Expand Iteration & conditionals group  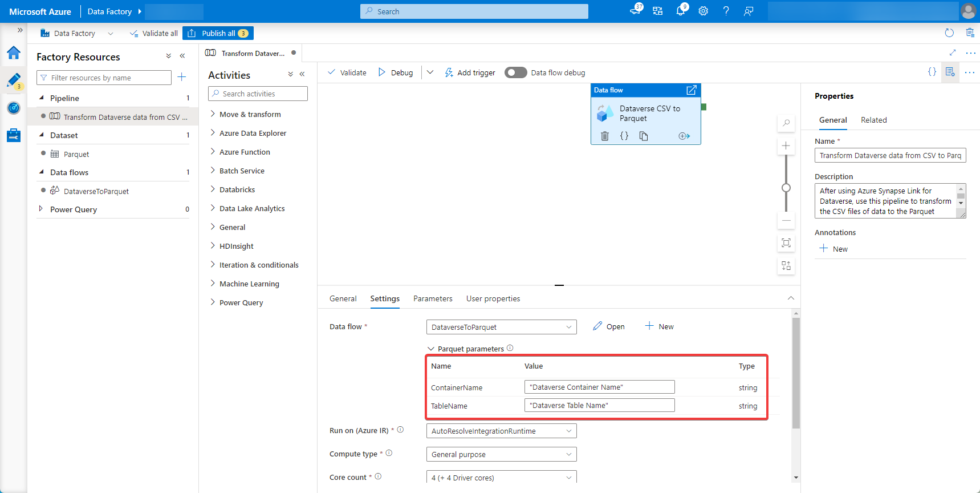point(213,264)
